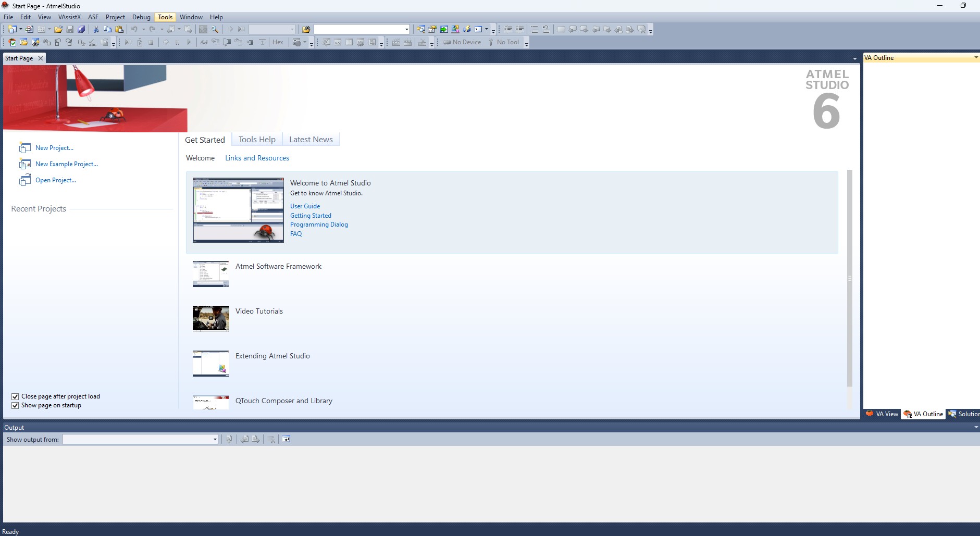Click the Continue play icon in debug toolbar

point(189,42)
